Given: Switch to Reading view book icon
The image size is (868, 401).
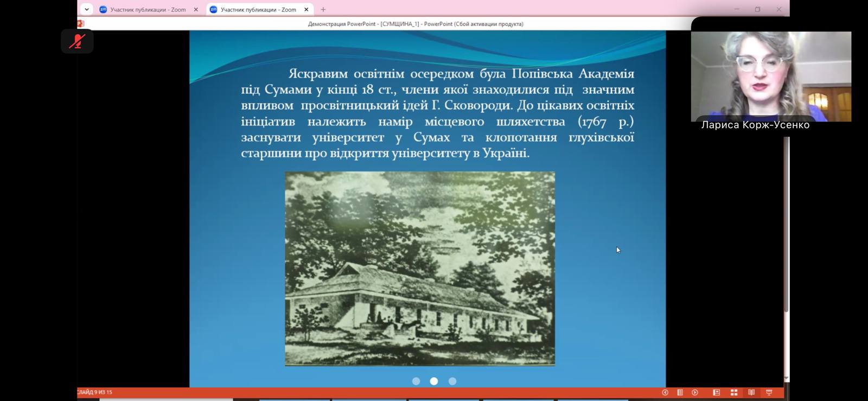Looking at the screenshot, I should click(x=751, y=392).
